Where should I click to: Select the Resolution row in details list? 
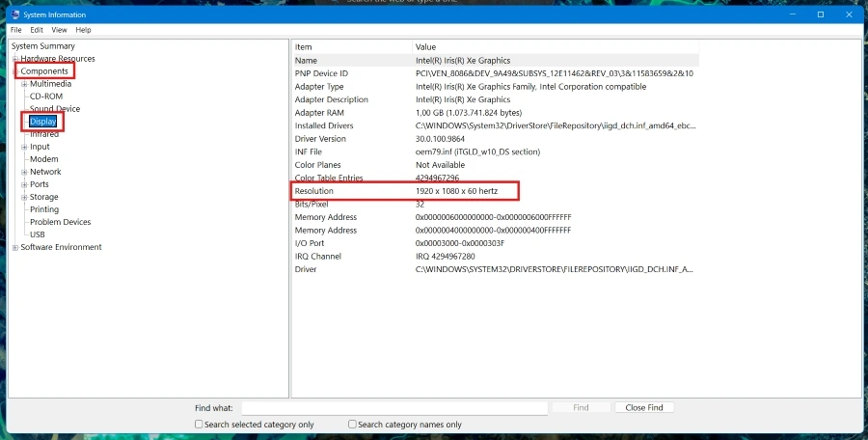[x=496, y=191]
